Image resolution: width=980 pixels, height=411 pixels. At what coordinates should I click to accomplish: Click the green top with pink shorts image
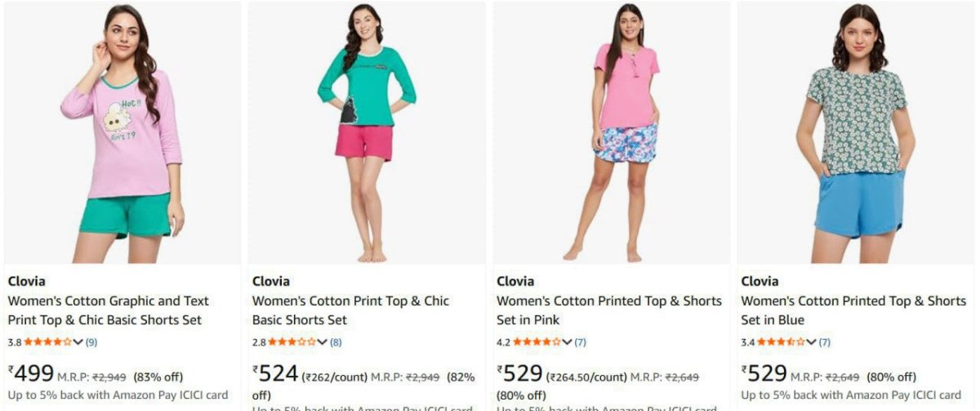367,135
